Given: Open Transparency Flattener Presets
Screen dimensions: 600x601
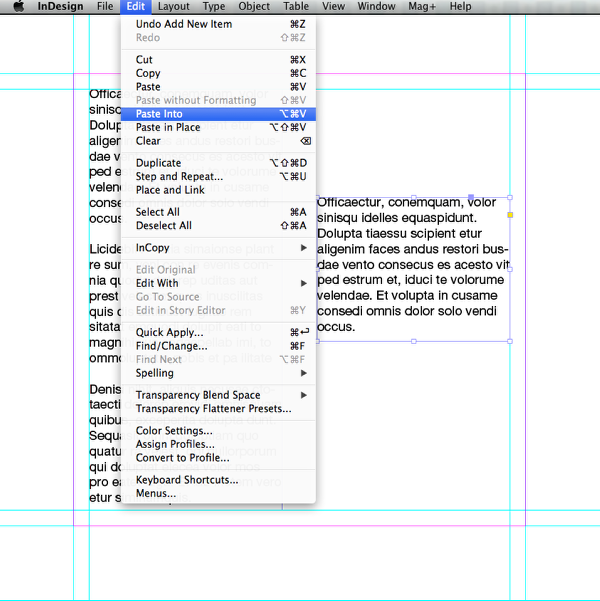Looking at the screenshot, I should tap(218, 409).
